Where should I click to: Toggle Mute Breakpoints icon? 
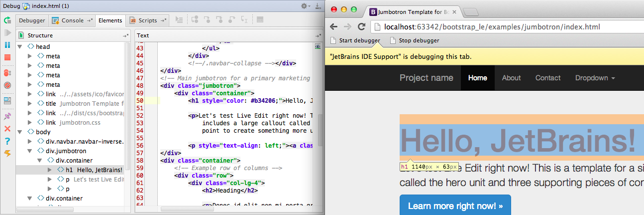coord(7,85)
